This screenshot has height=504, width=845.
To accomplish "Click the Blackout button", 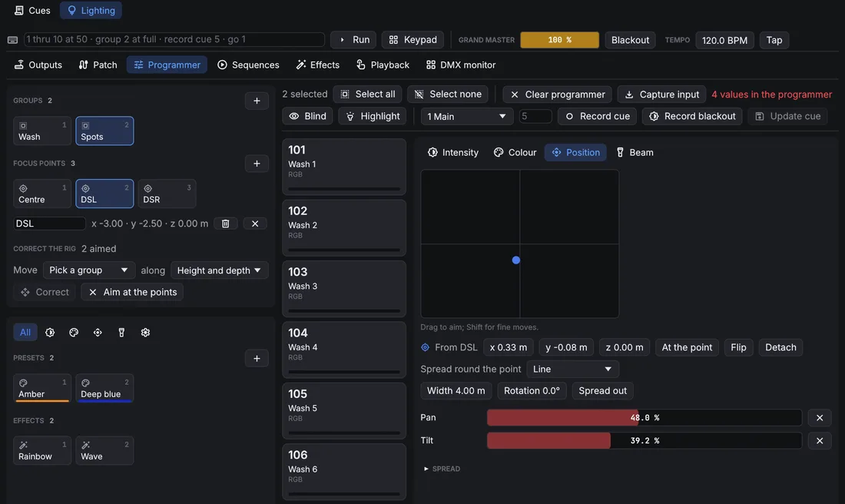I will click(x=630, y=40).
